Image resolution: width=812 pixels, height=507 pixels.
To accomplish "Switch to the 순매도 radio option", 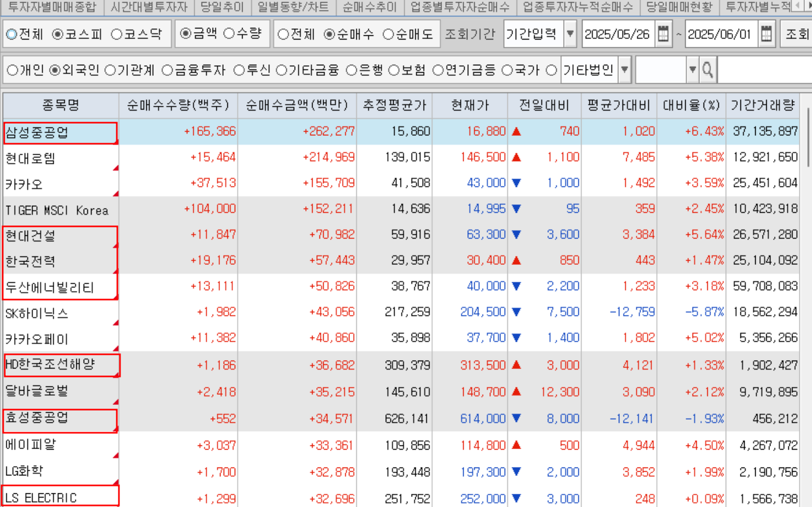I will pyautogui.click(x=388, y=34).
